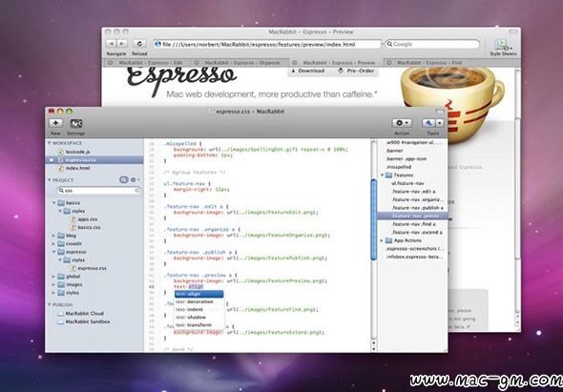
Task: Click the editor vertical scrollbar thumb
Action: [x=374, y=219]
